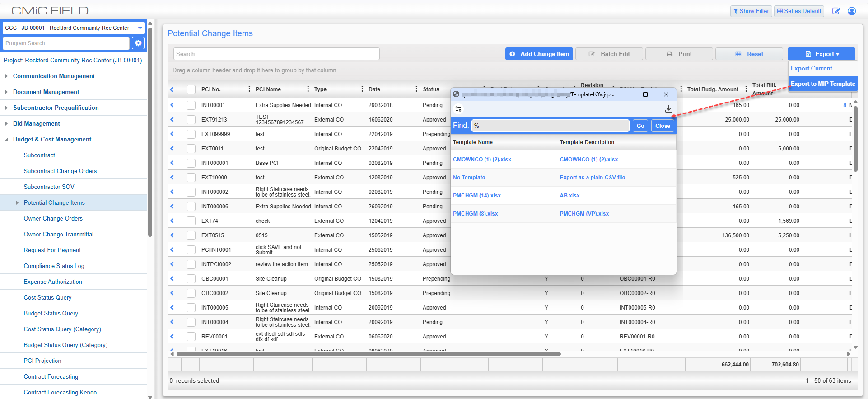Screen dimensions: 868x399
Task: Open row chevron for OBC00001
Action: 172,278
